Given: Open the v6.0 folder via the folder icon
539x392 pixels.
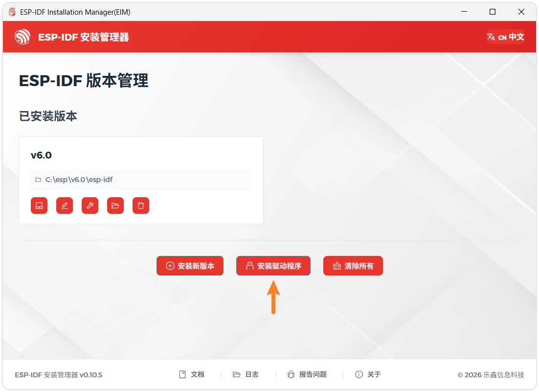Looking at the screenshot, I should pos(115,206).
